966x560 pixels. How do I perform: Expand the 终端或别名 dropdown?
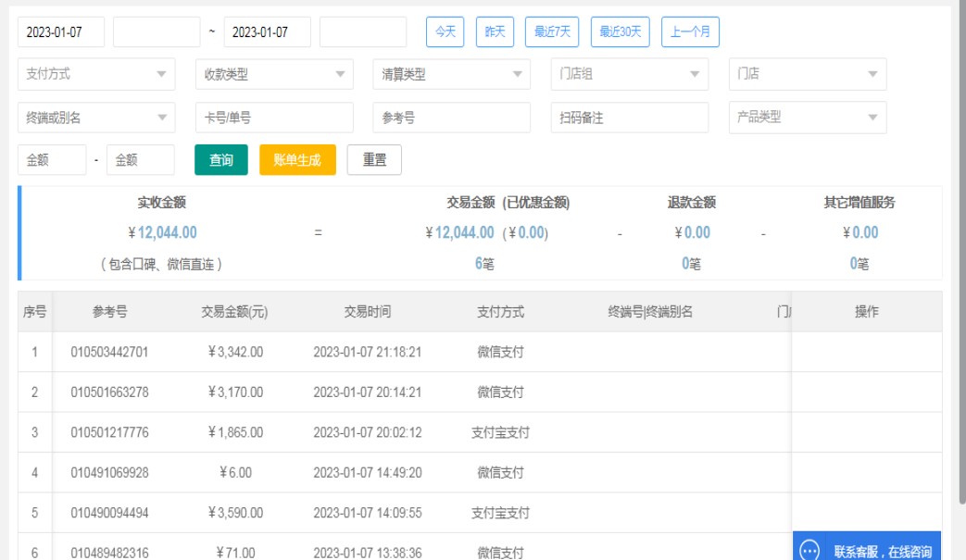point(96,118)
